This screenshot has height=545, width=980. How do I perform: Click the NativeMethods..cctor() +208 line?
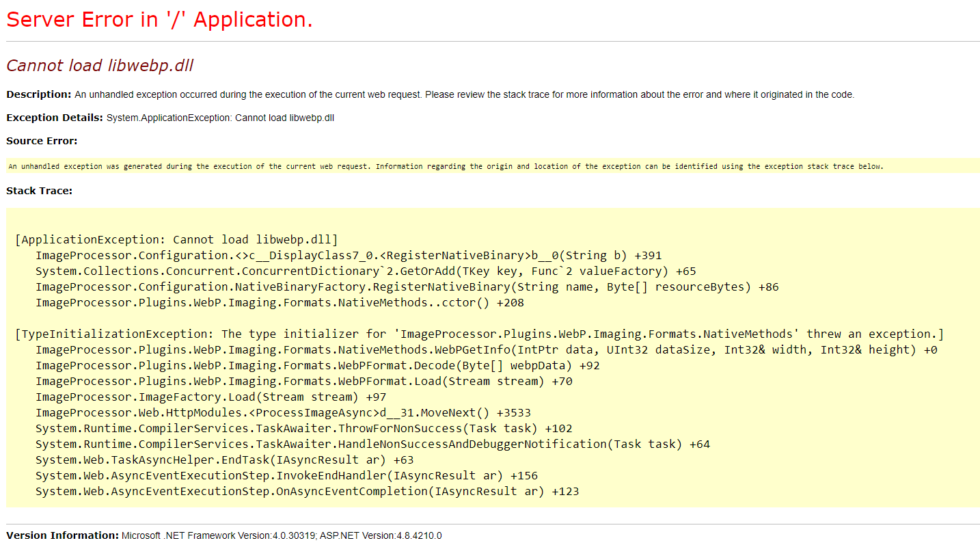click(x=280, y=302)
